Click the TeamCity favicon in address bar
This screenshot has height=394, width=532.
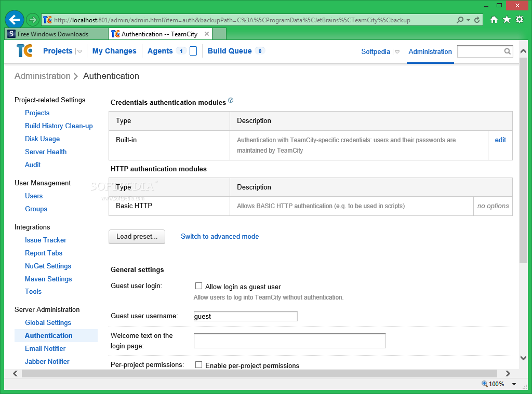click(x=47, y=20)
